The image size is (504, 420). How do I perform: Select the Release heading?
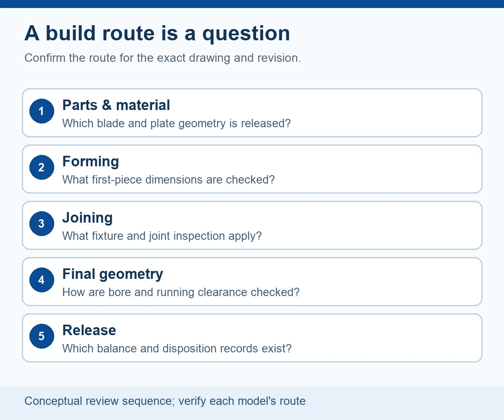(x=89, y=330)
